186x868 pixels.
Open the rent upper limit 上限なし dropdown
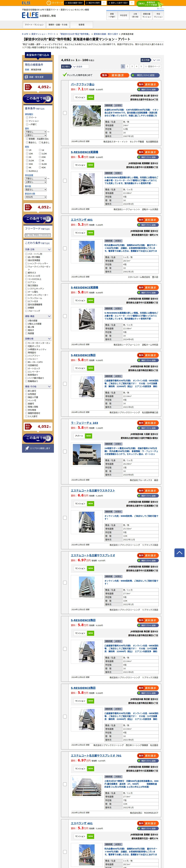click(36, 135)
